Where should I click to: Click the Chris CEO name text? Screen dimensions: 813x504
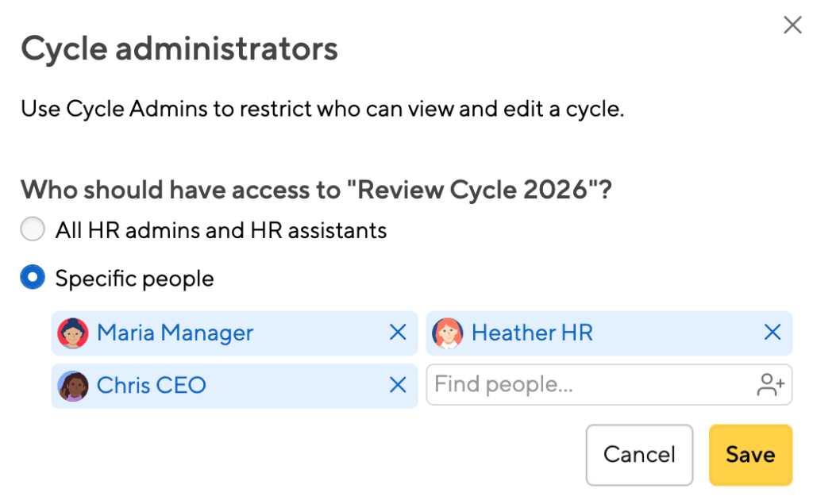click(151, 386)
